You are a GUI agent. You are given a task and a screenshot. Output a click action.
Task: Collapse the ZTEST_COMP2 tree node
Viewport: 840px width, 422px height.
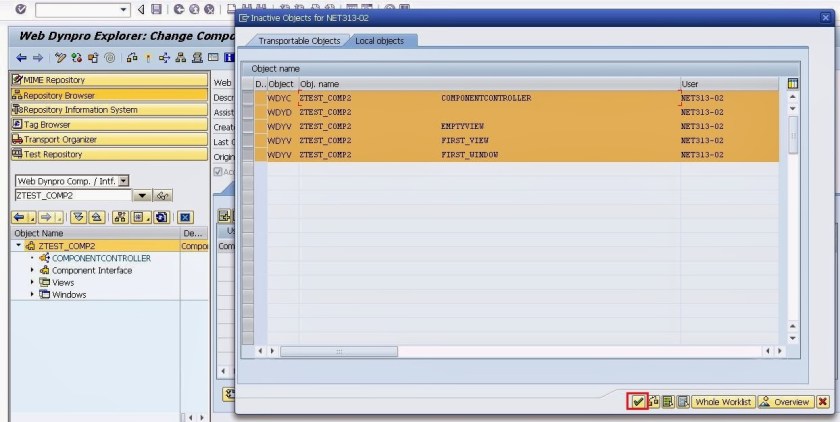point(19,245)
